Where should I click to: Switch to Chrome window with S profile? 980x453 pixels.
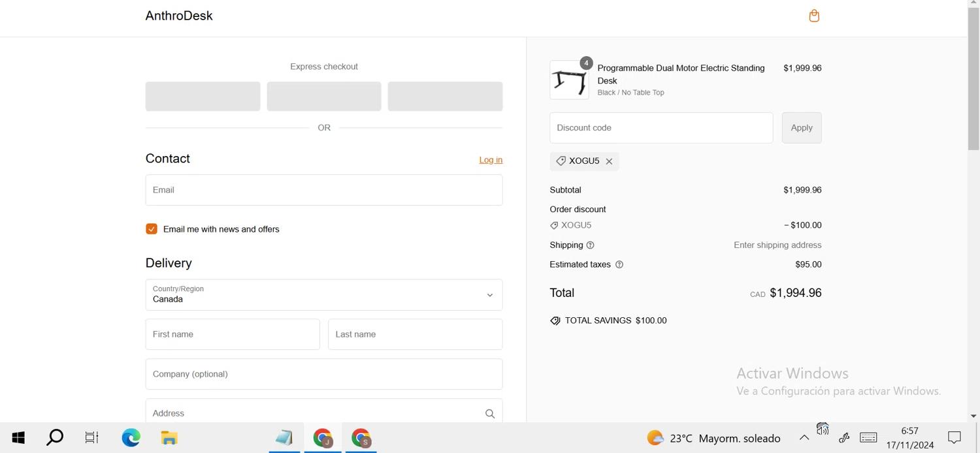(361, 438)
